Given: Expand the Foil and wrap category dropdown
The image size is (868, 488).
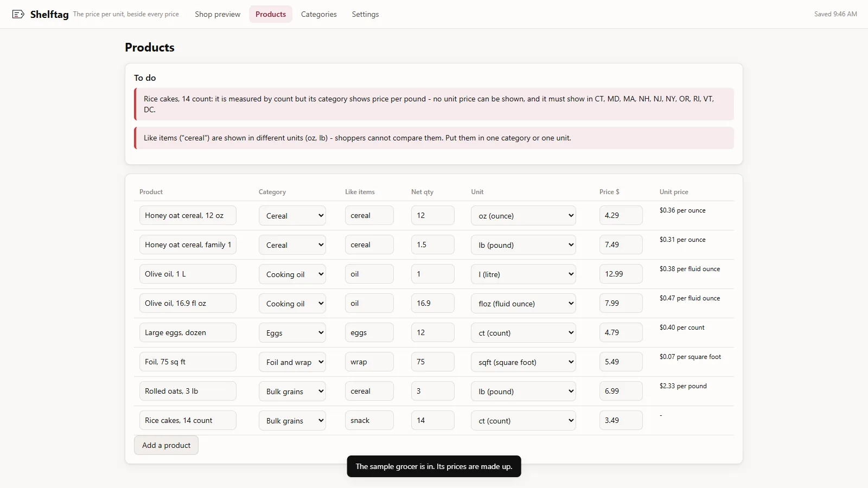Looking at the screenshot, I should [x=292, y=362].
